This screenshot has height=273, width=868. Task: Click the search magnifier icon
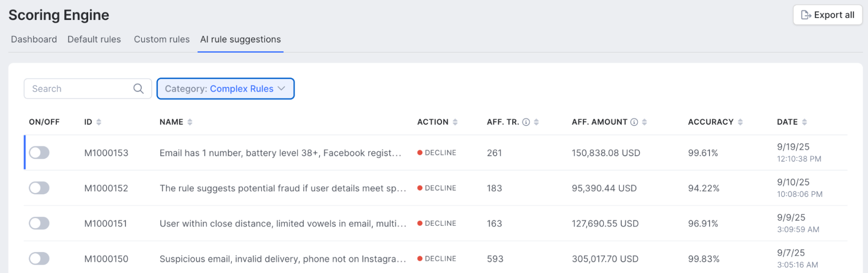(x=138, y=89)
